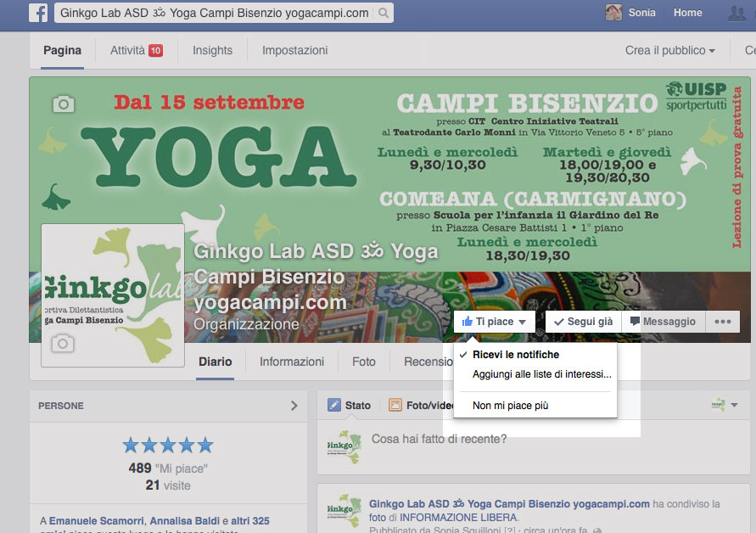Open the three-dots more options button
The image size is (756, 533).
(722, 322)
